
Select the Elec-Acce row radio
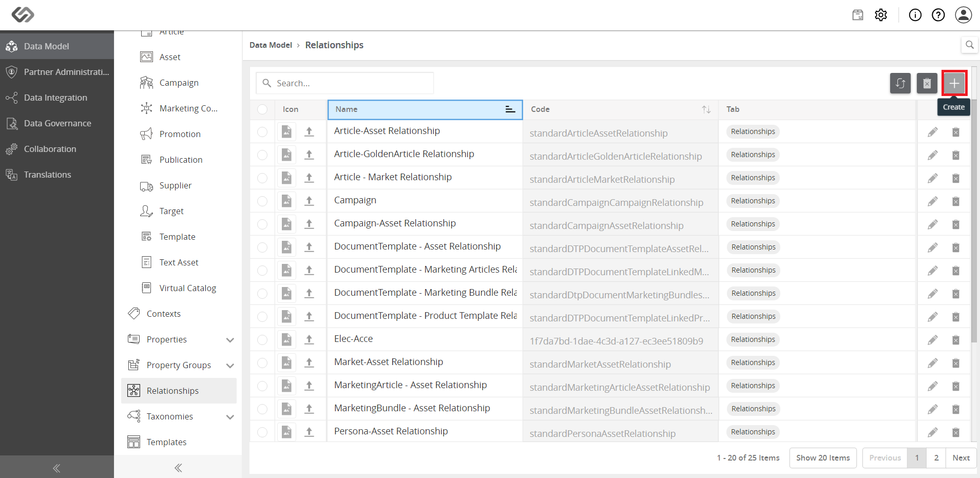(262, 340)
